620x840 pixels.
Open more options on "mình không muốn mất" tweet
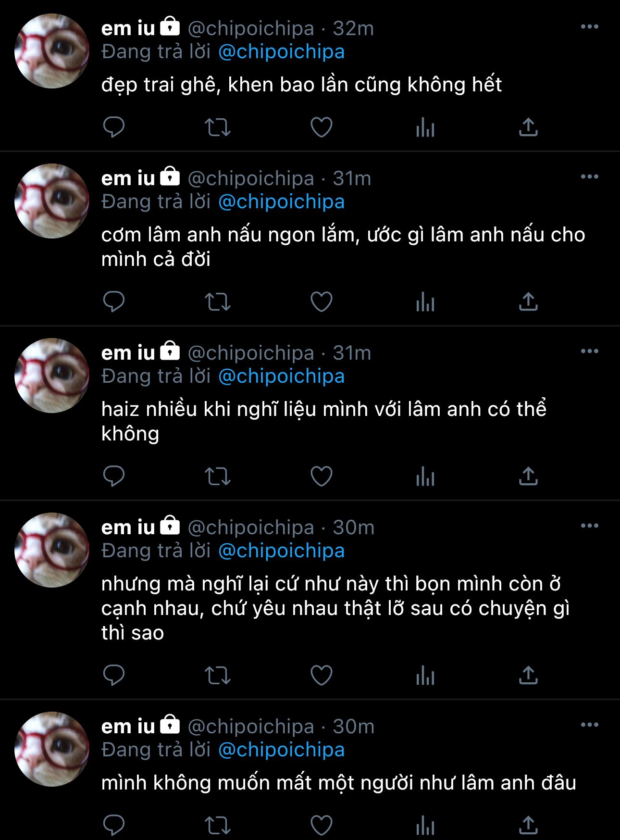tap(590, 725)
